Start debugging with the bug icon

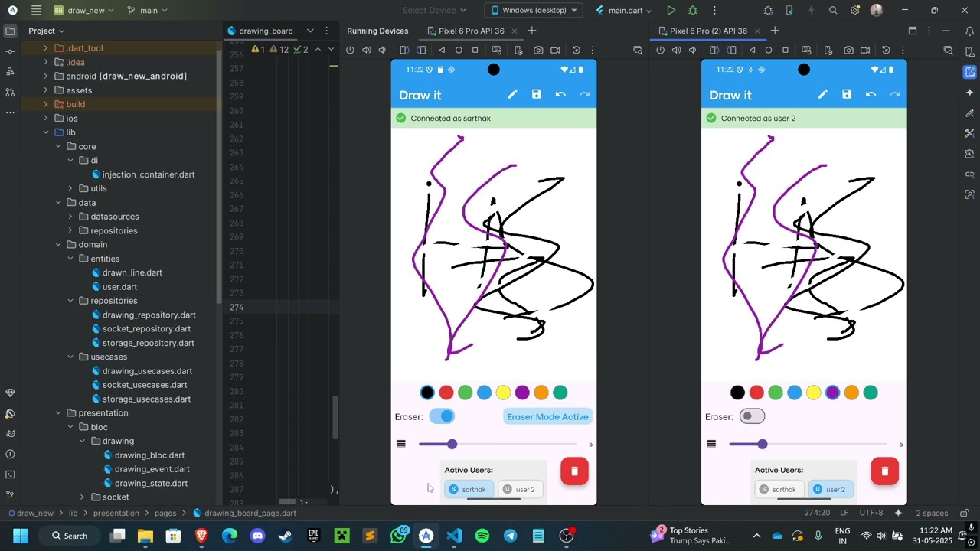tap(693, 11)
